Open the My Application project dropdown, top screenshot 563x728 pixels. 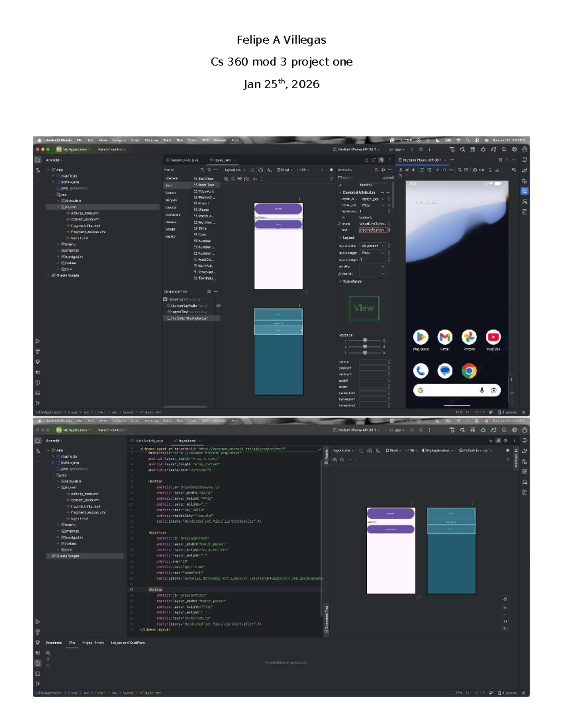(73, 150)
